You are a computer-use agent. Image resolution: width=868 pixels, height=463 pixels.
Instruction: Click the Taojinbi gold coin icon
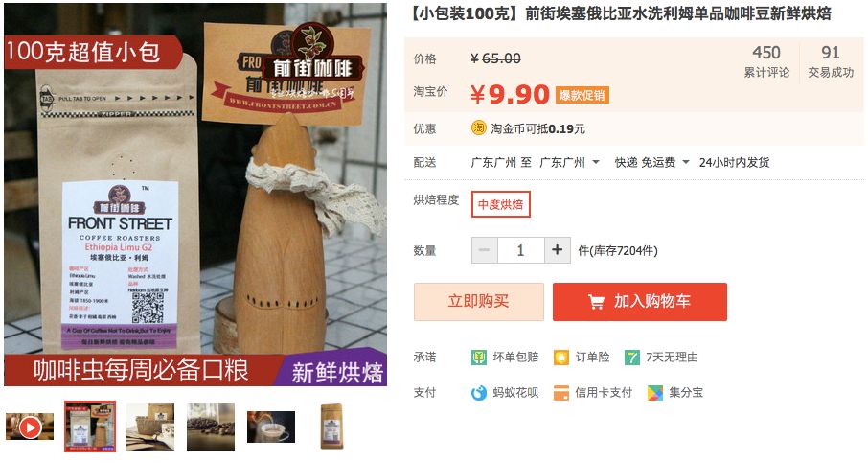click(479, 128)
